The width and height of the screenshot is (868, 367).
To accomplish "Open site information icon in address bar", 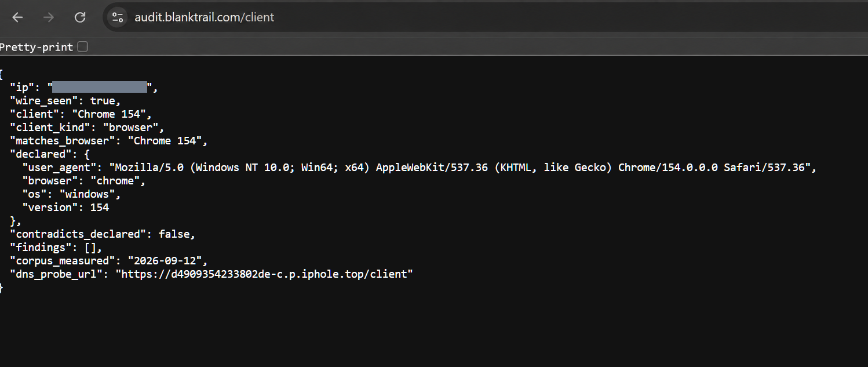I will point(118,17).
